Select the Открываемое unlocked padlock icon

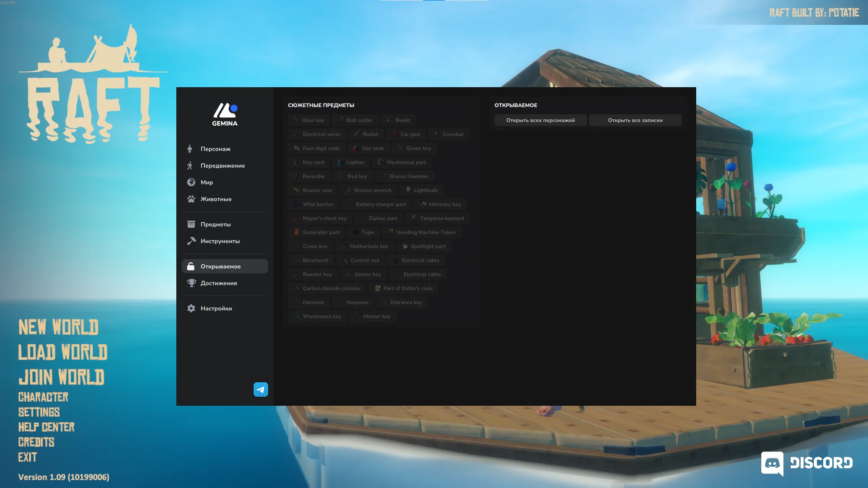coord(191,266)
